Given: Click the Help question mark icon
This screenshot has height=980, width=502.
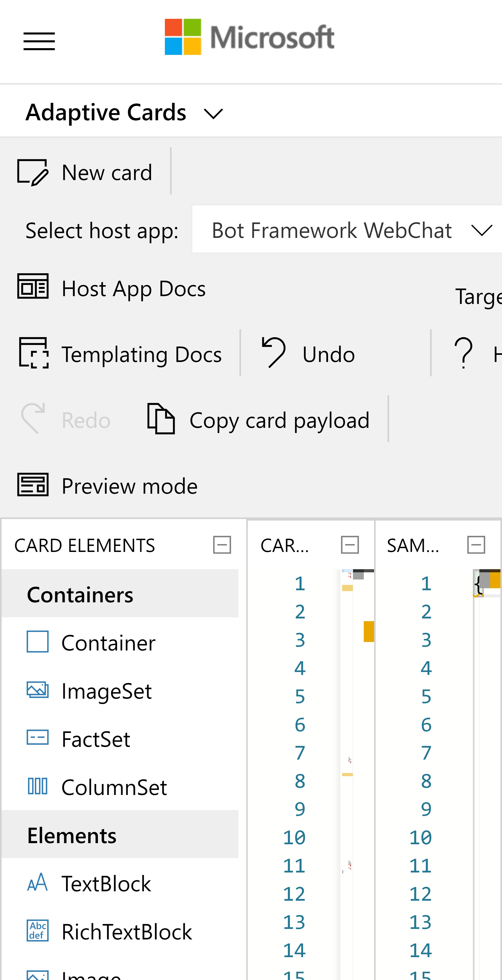Looking at the screenshot, I should point(464,353).
